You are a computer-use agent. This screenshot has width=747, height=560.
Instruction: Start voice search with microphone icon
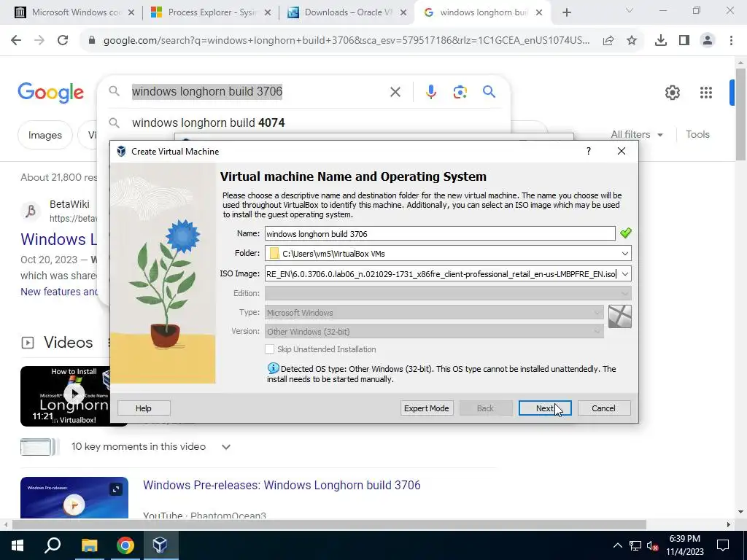coord(430,92)
